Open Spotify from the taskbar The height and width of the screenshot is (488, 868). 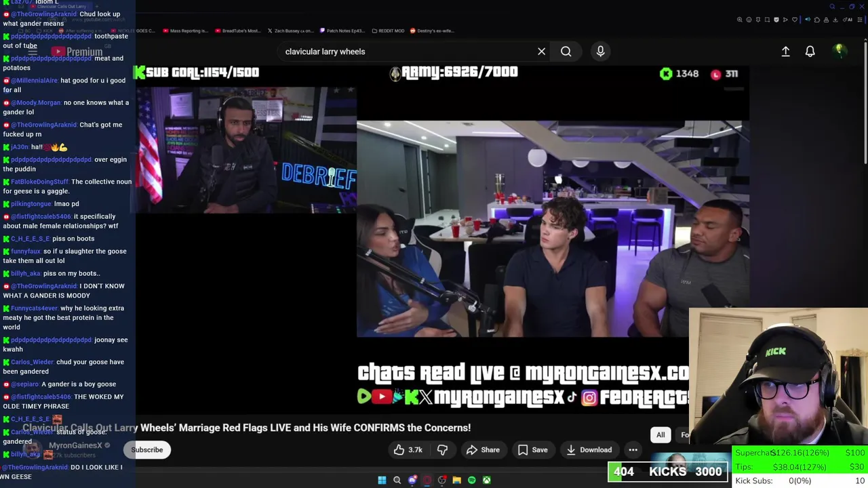471,481
